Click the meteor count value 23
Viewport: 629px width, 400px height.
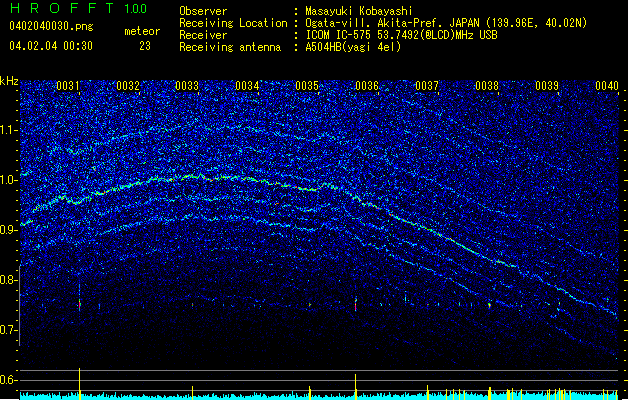tap(145, 46)
